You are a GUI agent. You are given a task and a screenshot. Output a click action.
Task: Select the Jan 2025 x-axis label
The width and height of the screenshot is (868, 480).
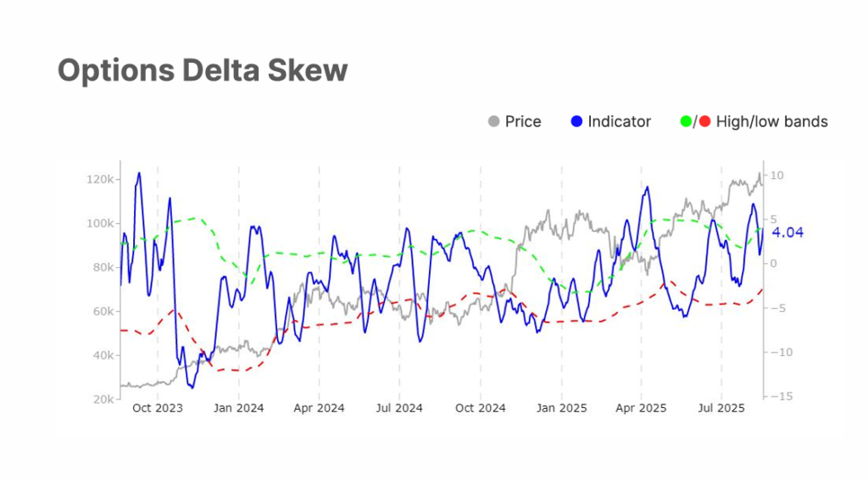click(561, 408)
